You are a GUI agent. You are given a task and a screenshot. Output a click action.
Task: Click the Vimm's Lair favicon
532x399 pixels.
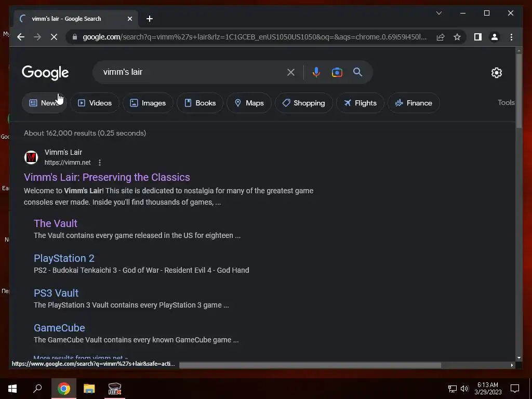(31, 157)
